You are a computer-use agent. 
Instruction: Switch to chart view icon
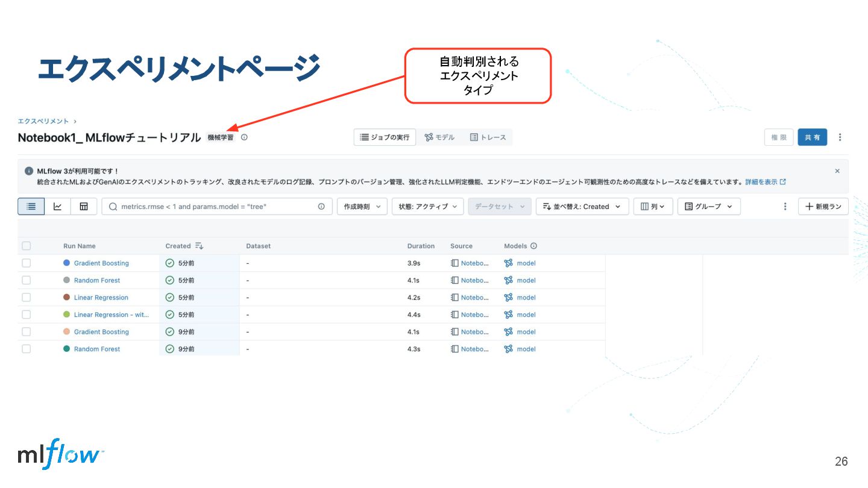coord(58,207)
